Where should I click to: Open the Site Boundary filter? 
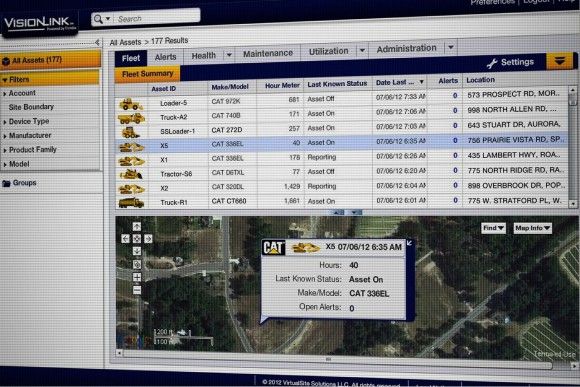31,107
